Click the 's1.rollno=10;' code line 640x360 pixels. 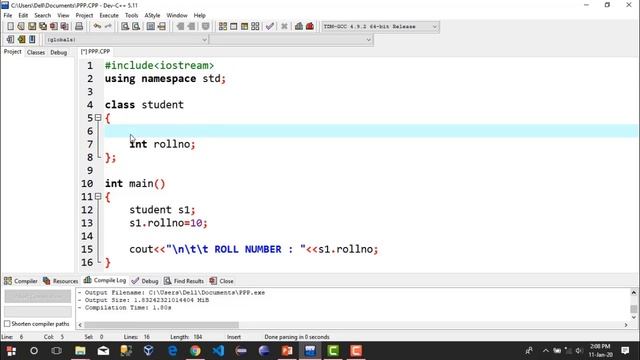pos(168,223)
